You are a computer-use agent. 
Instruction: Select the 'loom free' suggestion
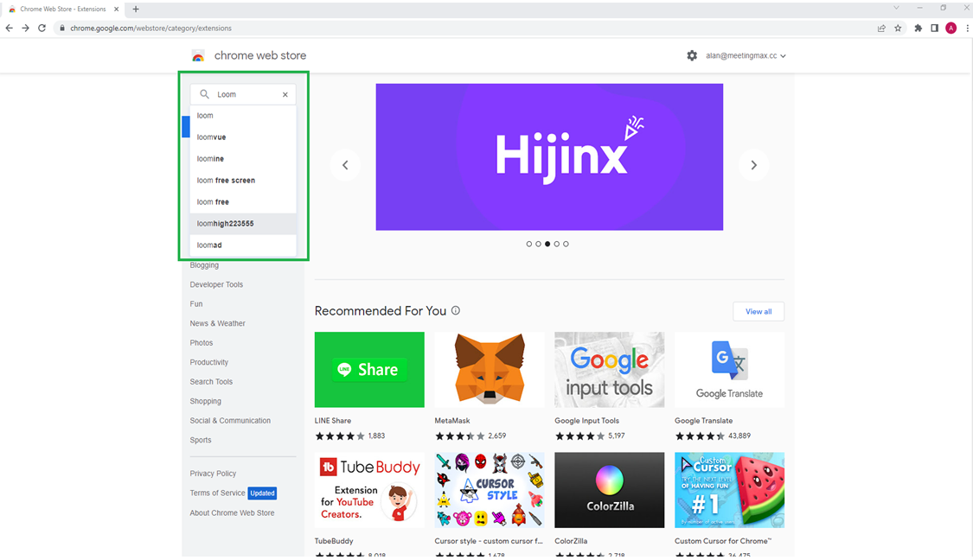(x=243, y=202)
